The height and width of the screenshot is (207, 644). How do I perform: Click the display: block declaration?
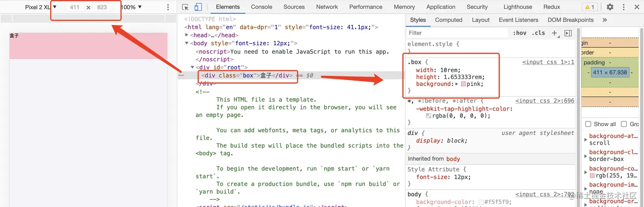pos(442,141)
